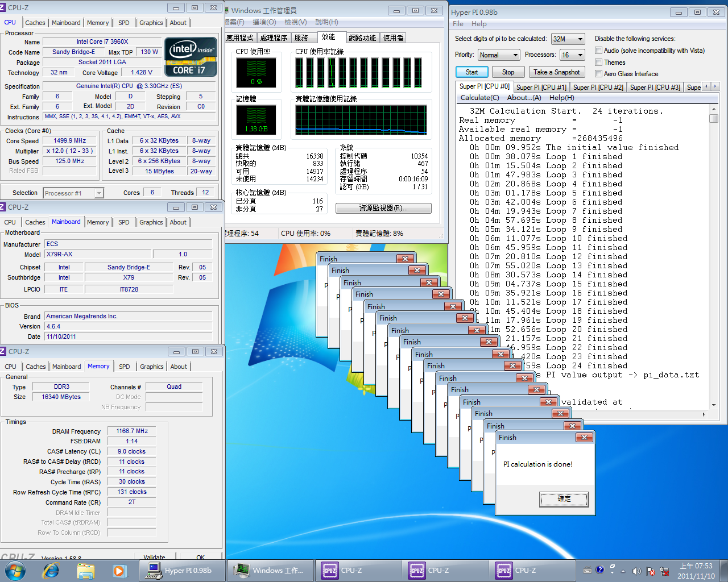Open 處理程序 tab in Task Manager

coord(274,38)
